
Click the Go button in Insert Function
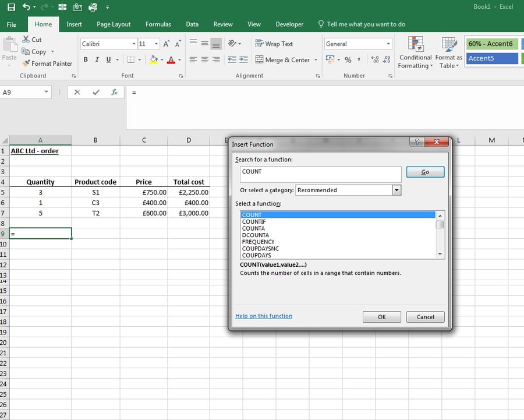click(x=425, y=172)
